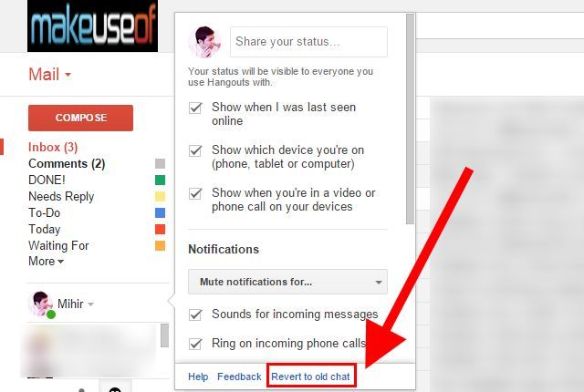
Task: Open the Waiting For label
Action: point(58,245)
